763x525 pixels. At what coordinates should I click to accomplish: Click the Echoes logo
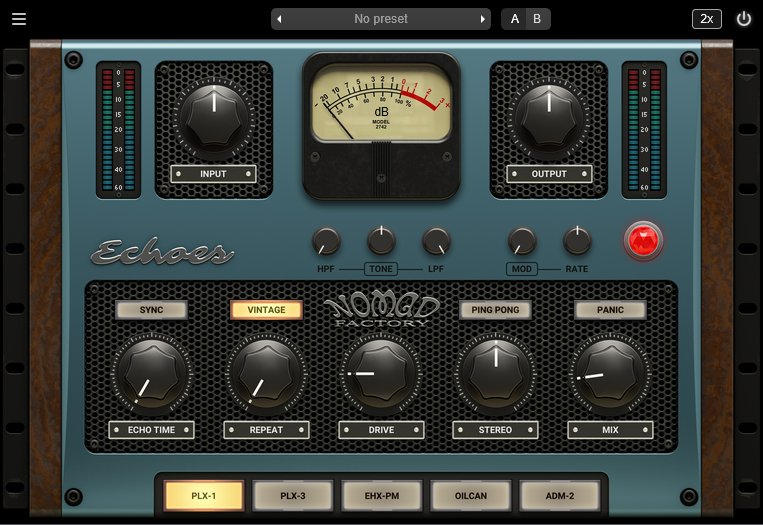[163, 252]
